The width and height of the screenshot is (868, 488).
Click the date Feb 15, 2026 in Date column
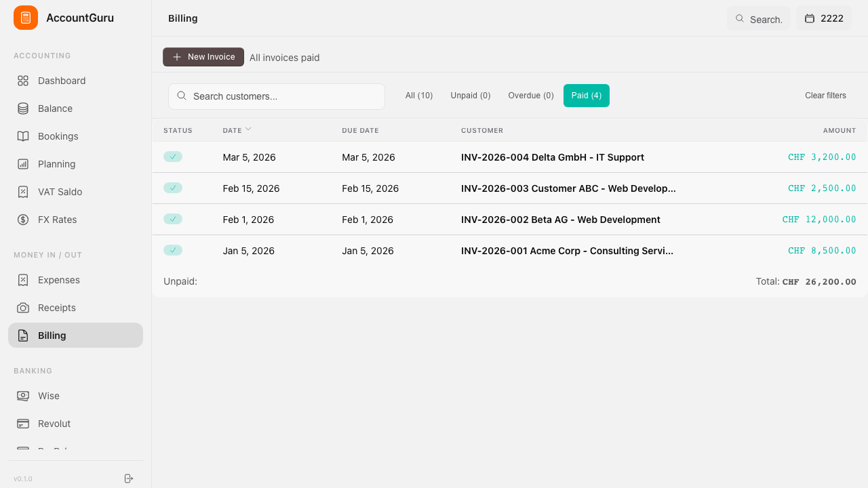[x=251, y=188]
